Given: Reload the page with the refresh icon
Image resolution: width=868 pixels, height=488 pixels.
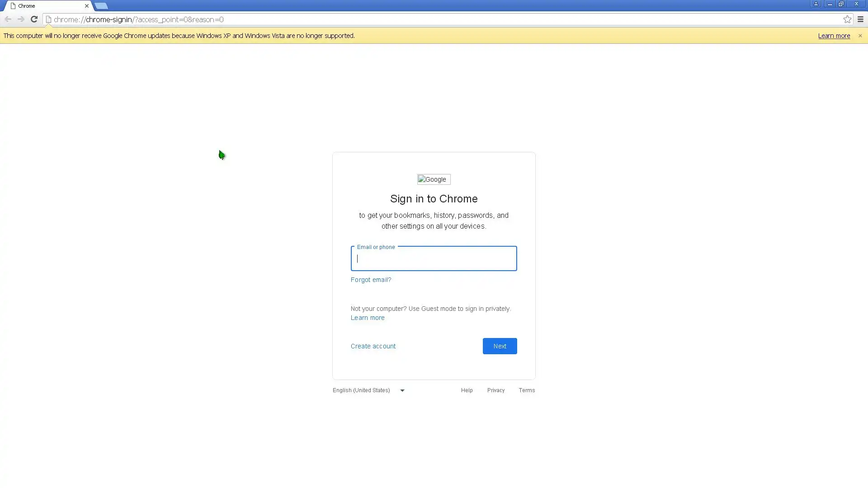Looking at the screenshot, I should [x=34, y=19].
